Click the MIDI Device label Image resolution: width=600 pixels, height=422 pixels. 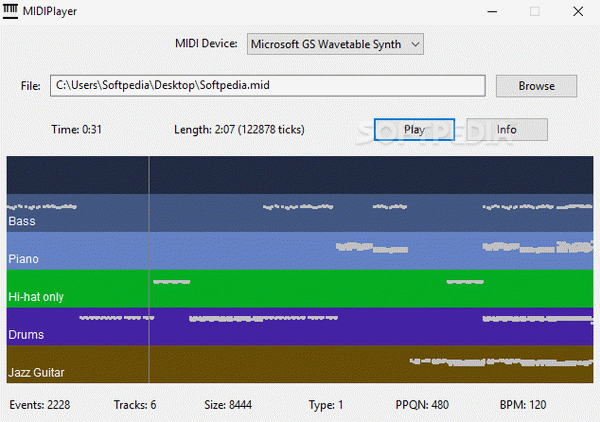click(x=206, y=43)
